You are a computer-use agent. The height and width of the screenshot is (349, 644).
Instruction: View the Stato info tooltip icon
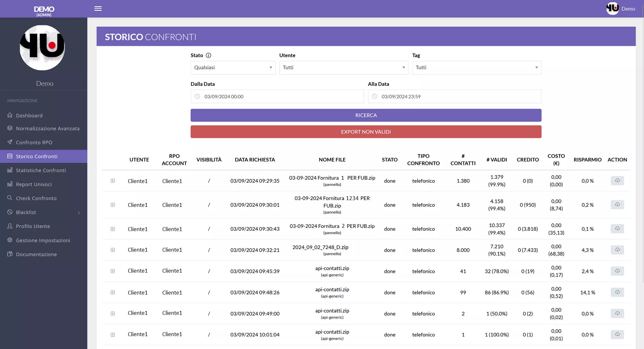point(208,55)
